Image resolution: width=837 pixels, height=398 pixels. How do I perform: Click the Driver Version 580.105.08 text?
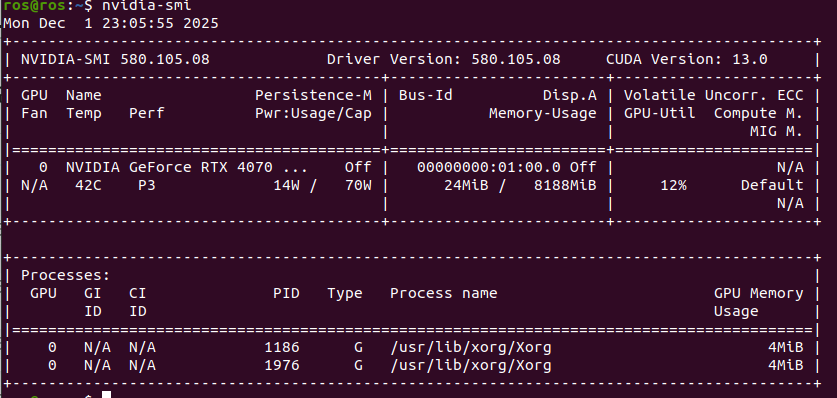pyautogui.click(x=444, y=59)
